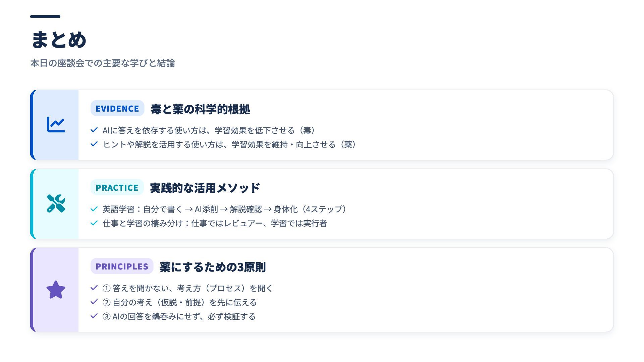Select the purple PRINCIPLES badge
The height and width of the screenshot is (362, 644).
pos(122,266)
